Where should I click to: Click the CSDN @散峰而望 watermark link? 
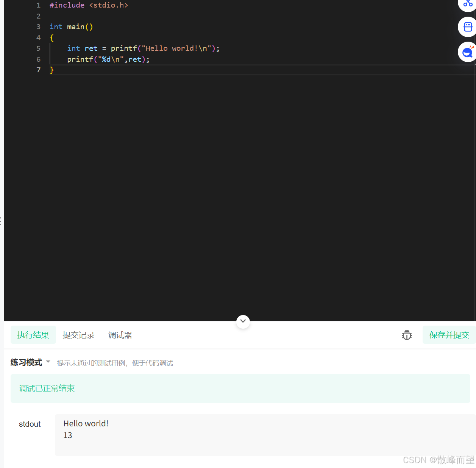pyautogui.click(x=439, y=460)
